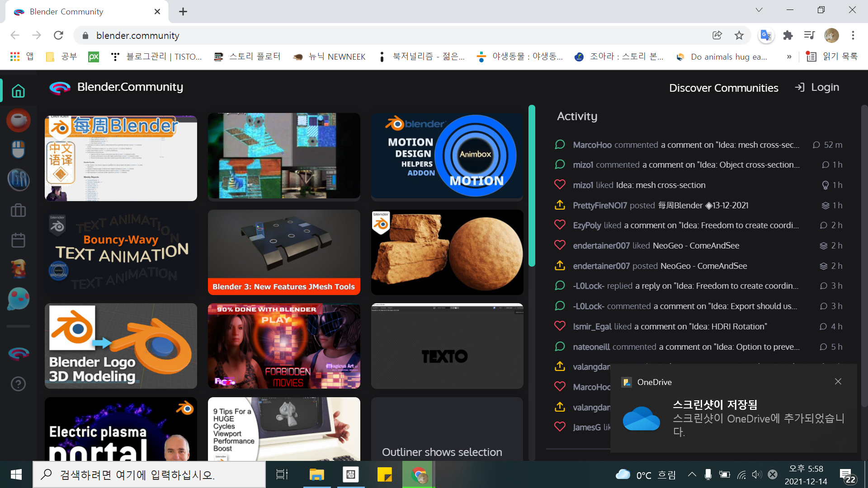Open the Chrome profile avatar

[x=831, y=35]
